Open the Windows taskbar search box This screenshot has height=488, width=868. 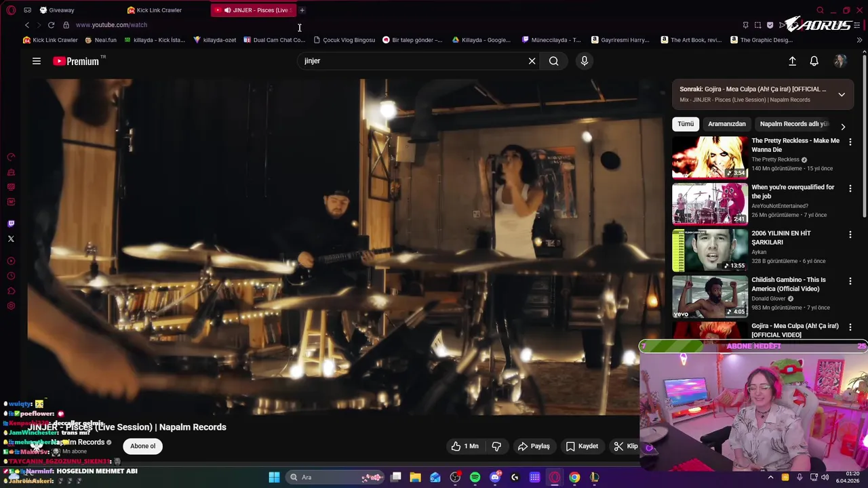(336, 477)
